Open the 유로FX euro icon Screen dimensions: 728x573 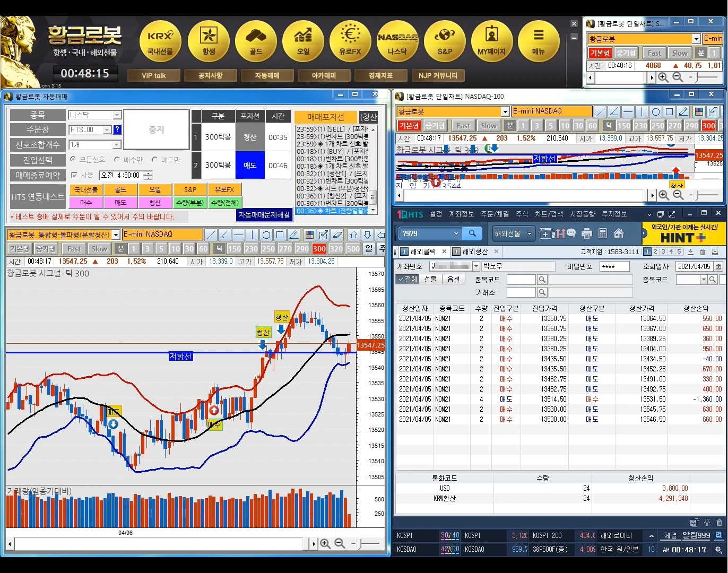pos(350,41)
